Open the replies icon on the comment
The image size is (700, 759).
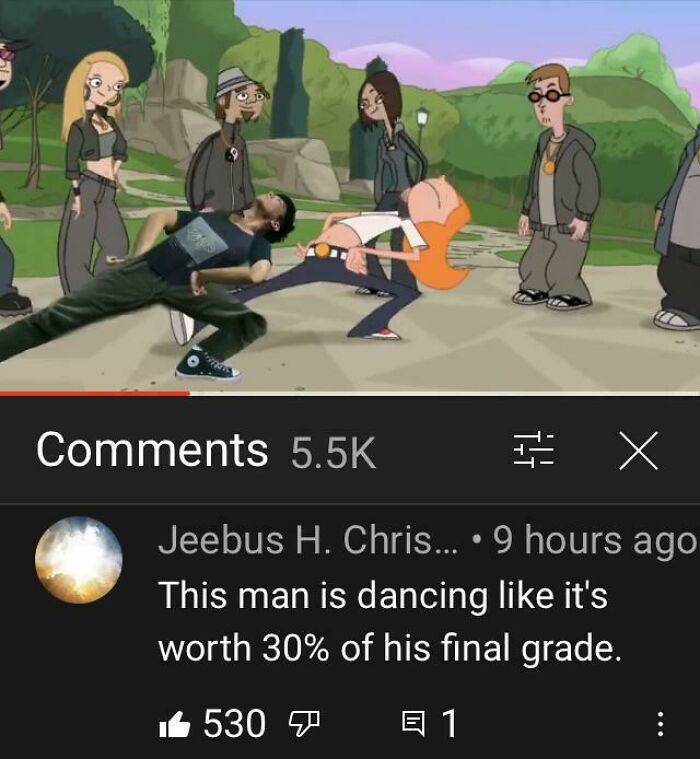click(414, 724)
